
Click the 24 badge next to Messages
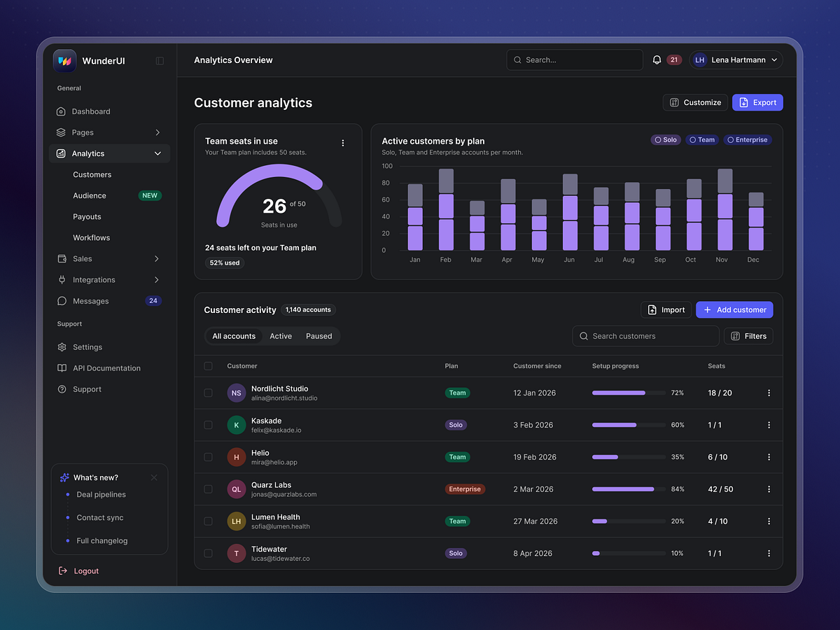tap(153, 301)
